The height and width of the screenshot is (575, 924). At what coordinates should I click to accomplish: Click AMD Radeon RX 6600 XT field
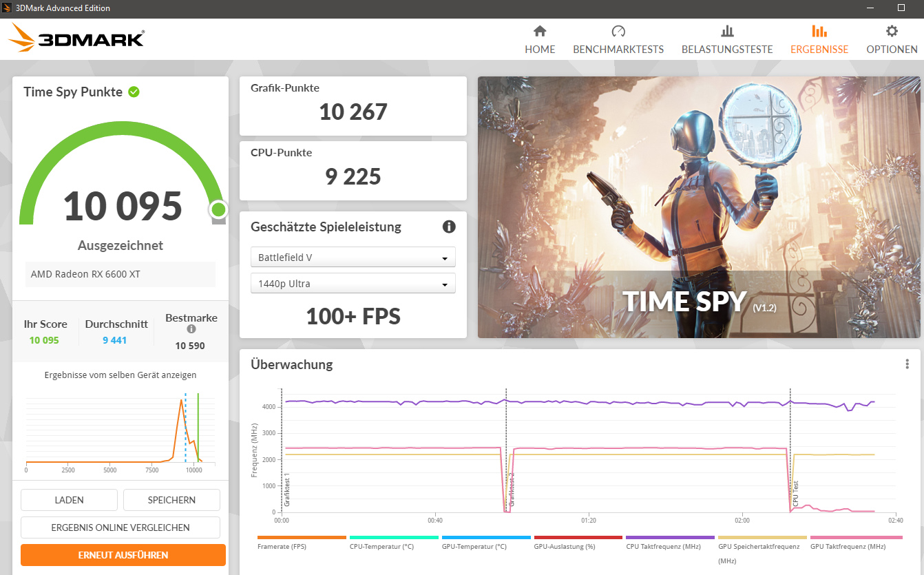[x=120, y=274]
